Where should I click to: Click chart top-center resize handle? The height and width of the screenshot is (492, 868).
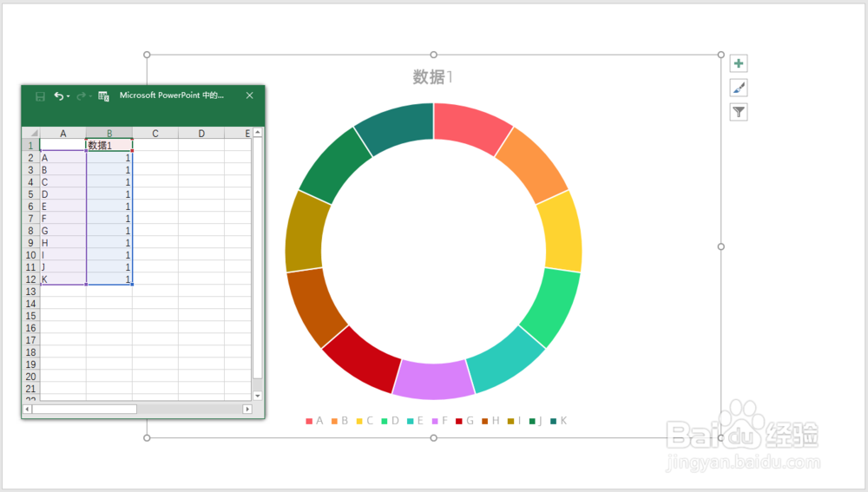433,55
